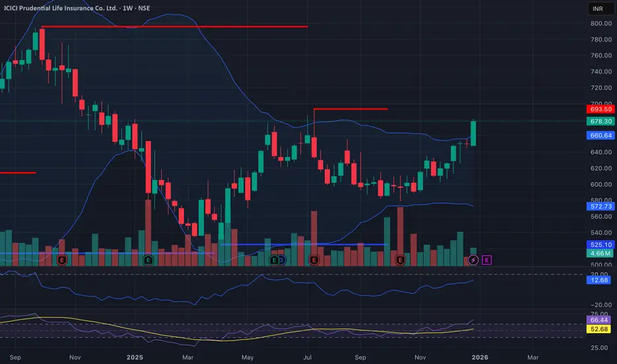Screen dimensions: 617x364
Task: Click the purple lightning bolt event icon
Action: coord(473,259)
